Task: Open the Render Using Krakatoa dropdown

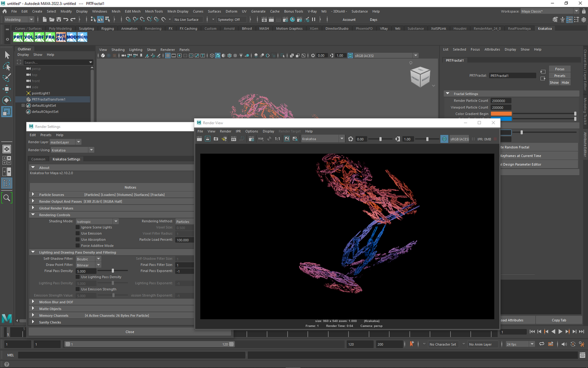Action: [72, 150]
